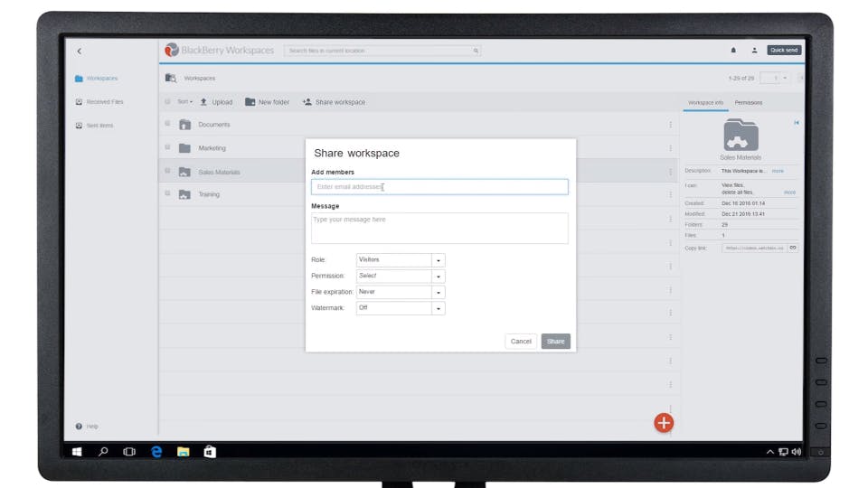Click the BlackBerry Workspaces logo
Image resolution: width=868 pixels, height=488 pixels.
[x=219, y=51]
